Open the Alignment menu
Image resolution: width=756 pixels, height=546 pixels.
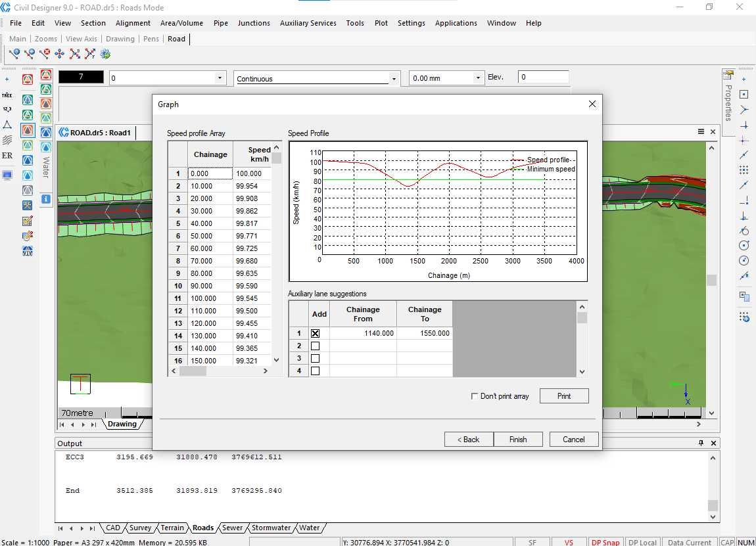tap(133, 23)
